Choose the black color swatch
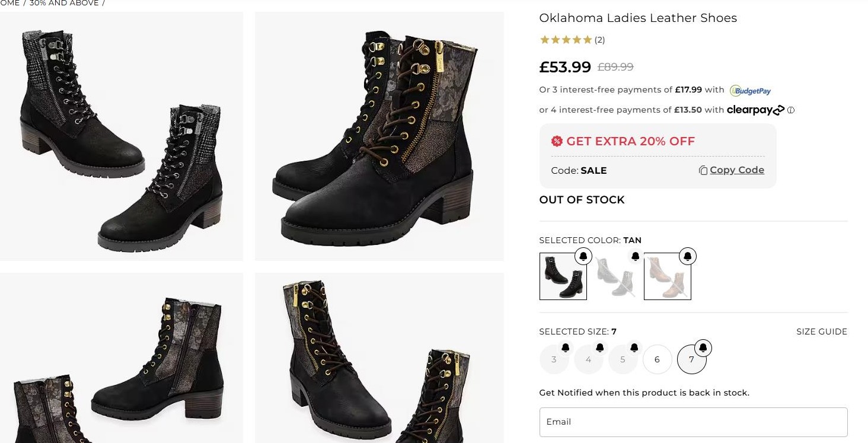868x443 pixels. [x=563, y=276]
